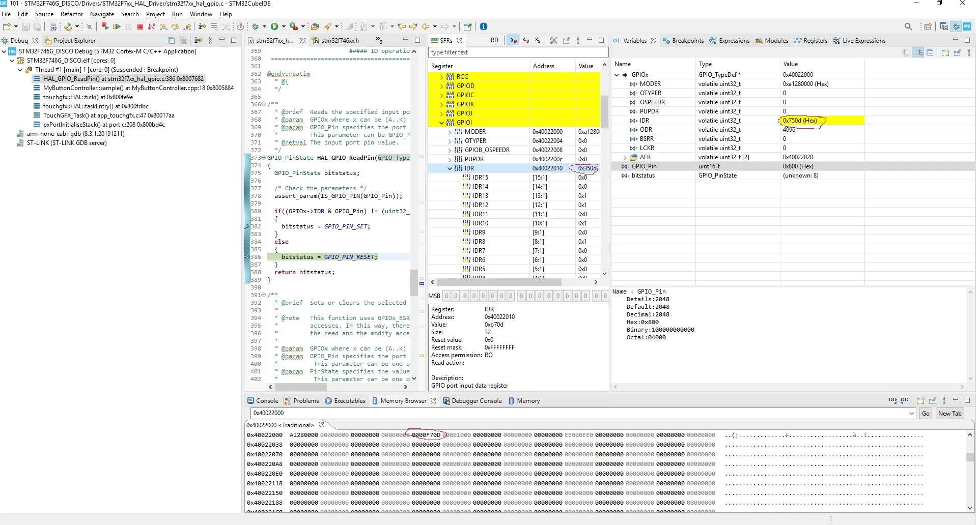Click the Resume debug toolbar icon

[x=117, y=26]
